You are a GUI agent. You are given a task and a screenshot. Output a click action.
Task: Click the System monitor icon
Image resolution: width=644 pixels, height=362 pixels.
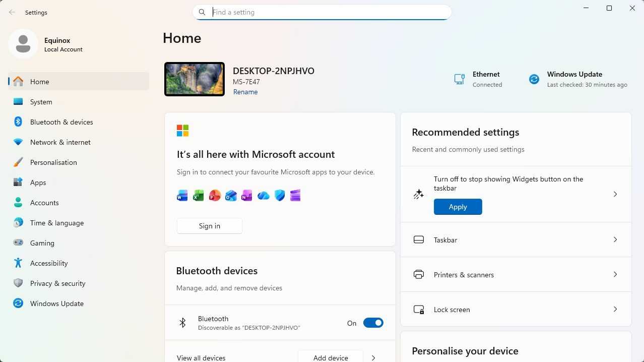pyautogui.click(x=18, y=101)
